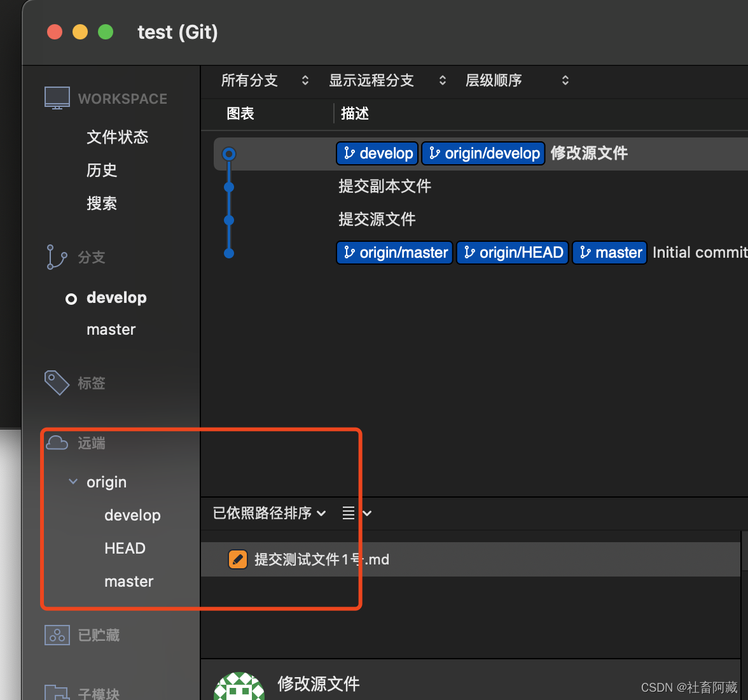Select the 提交源文件 commit
The height and width of the screenshot is (700, 748).
click(377, 220)
